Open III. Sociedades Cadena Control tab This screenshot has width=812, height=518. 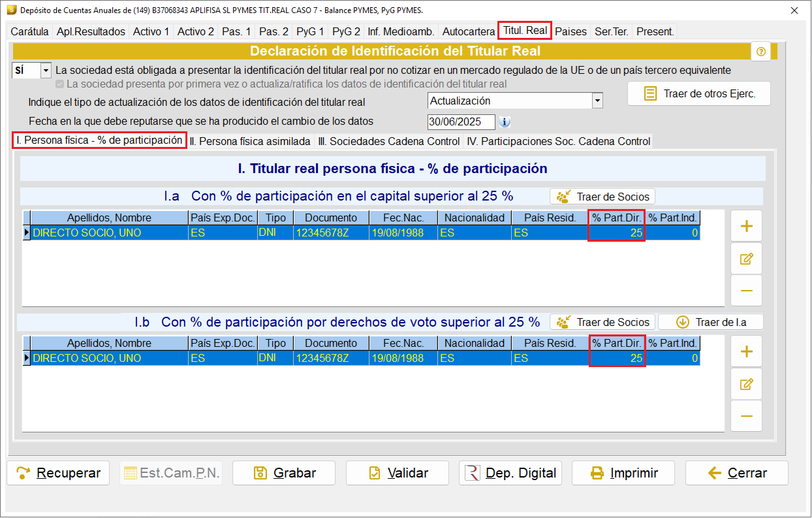[x=389, y=141]
